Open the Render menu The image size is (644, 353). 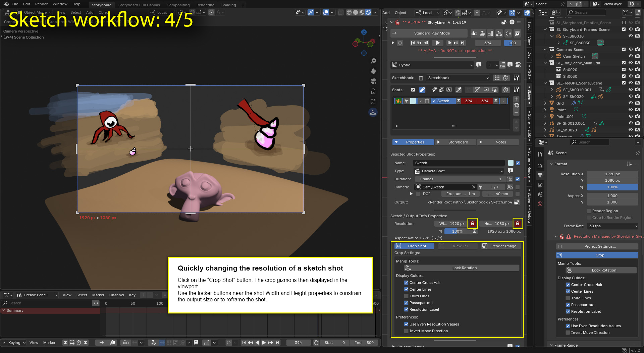(41, 4)
